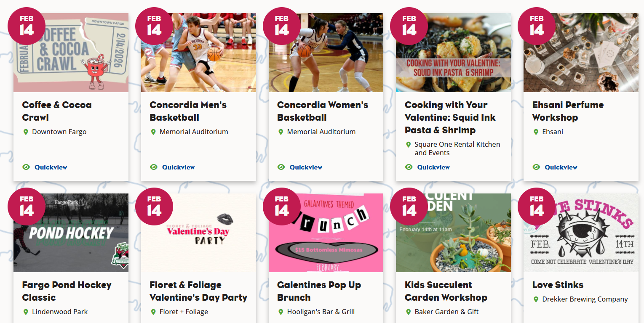Click the squid ink pasta event image

tap(453, 53)
